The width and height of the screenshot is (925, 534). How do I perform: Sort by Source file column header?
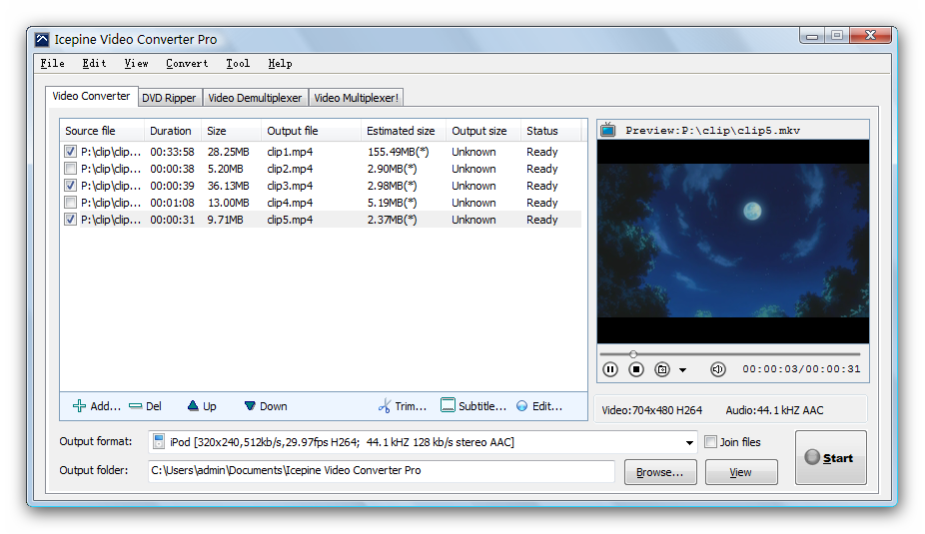click(x=102, y=131)
